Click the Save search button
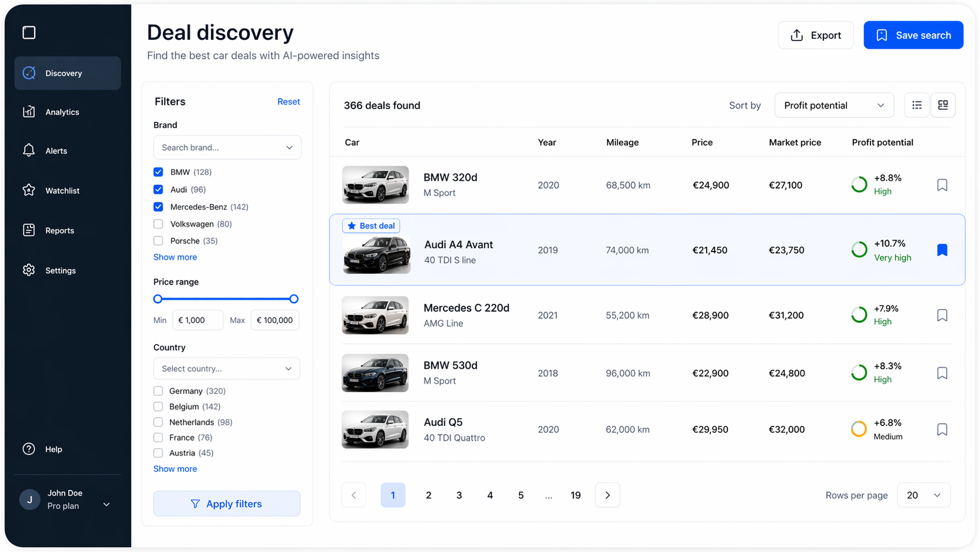Screen dimensions: 980x552 (913, 35)
